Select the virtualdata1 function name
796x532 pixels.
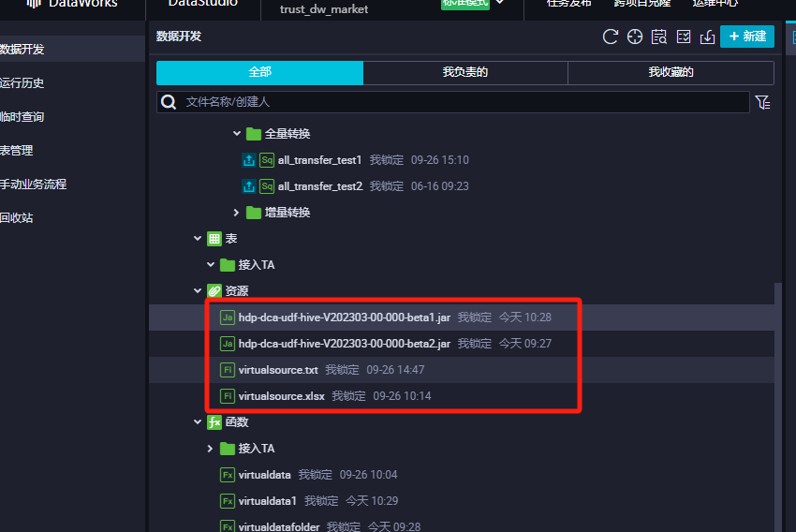268,501
